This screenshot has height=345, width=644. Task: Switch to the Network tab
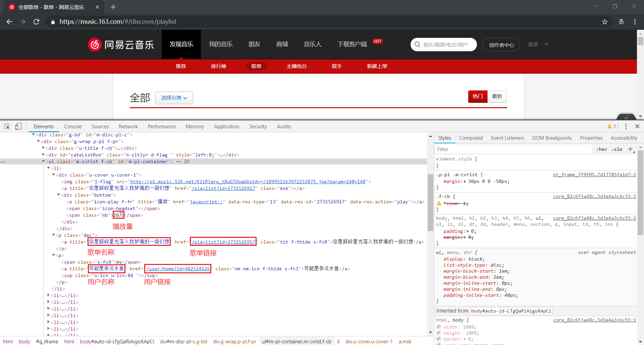[x=128, y=127]
